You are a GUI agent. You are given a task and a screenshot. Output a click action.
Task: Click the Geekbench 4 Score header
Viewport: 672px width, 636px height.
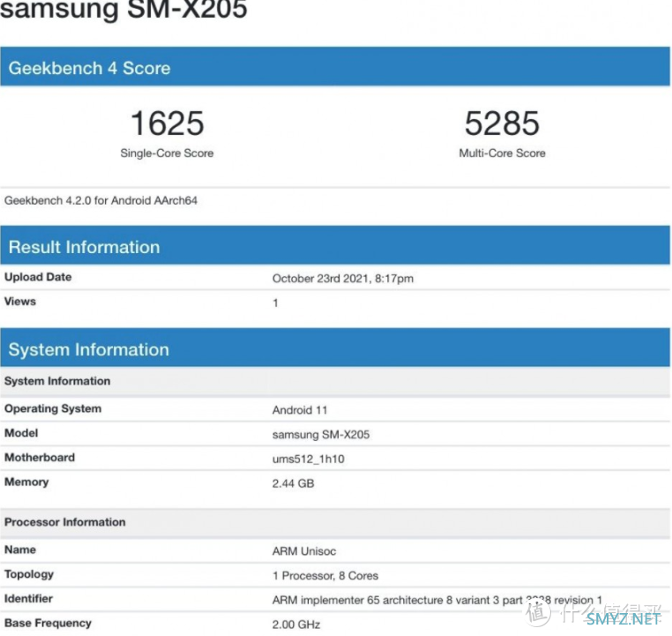(335, 66)
